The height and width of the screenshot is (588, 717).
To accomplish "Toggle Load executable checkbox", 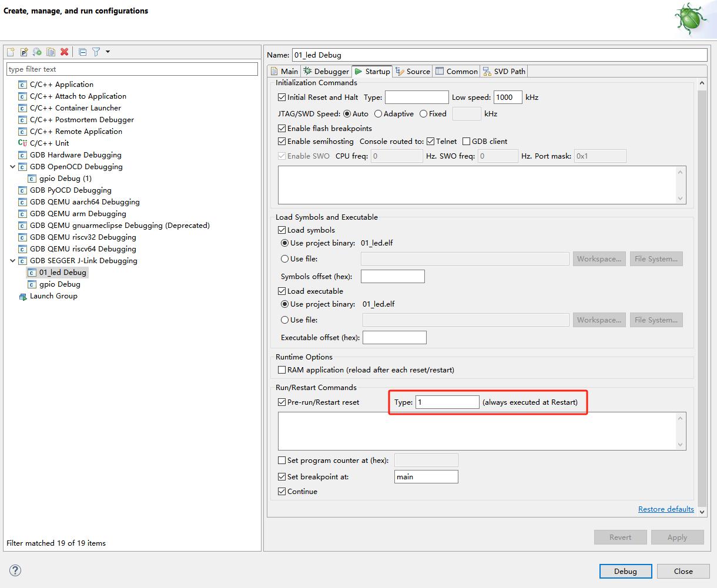I will point(282,291).
